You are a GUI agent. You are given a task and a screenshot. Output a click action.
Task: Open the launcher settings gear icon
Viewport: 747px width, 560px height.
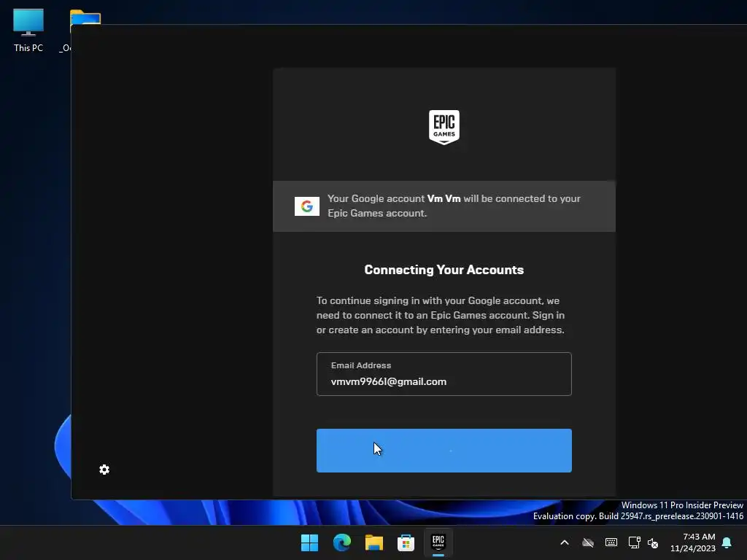click(x=104, y=470)
